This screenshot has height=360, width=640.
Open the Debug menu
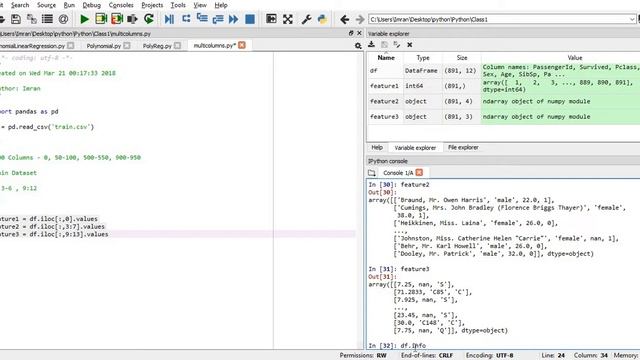point(91,5)
